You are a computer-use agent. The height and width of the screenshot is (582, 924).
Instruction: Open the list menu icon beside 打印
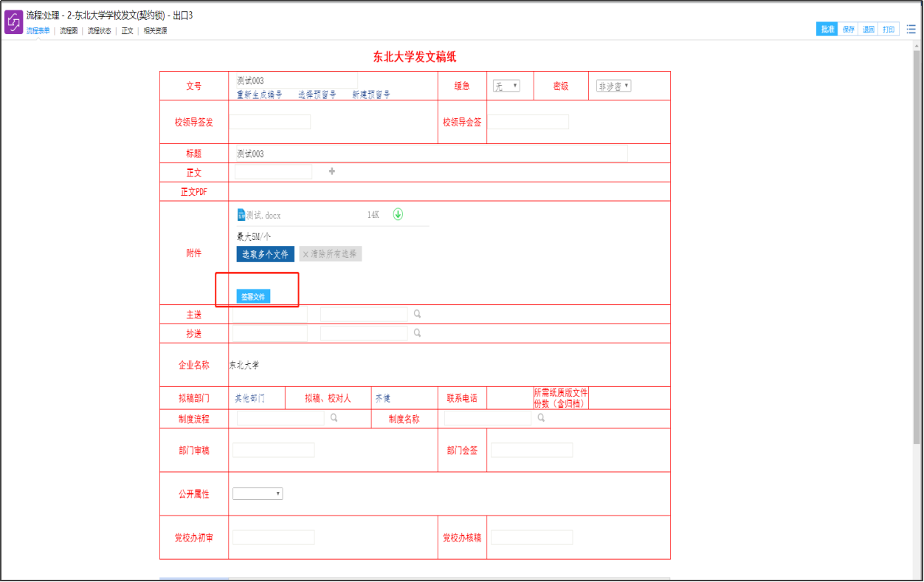(x=911, y=29)
